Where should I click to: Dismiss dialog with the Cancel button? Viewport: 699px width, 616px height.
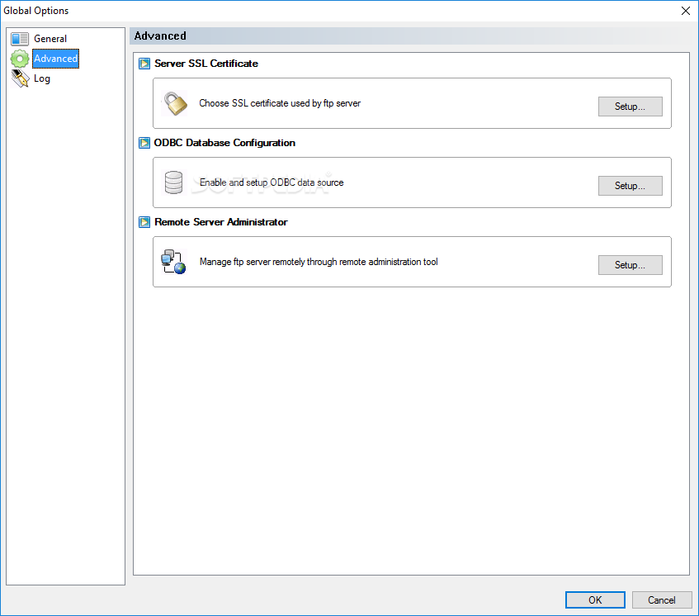(x=662, y=600)
